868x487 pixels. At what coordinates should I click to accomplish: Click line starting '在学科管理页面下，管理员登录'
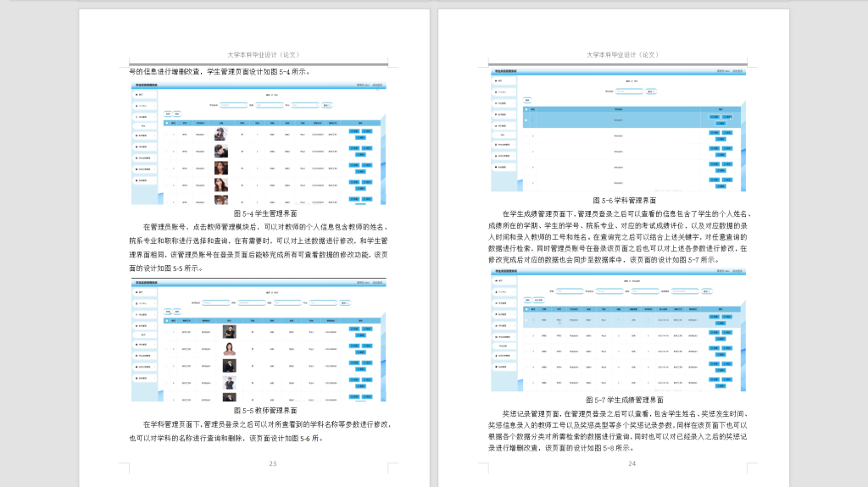(267, 424)
